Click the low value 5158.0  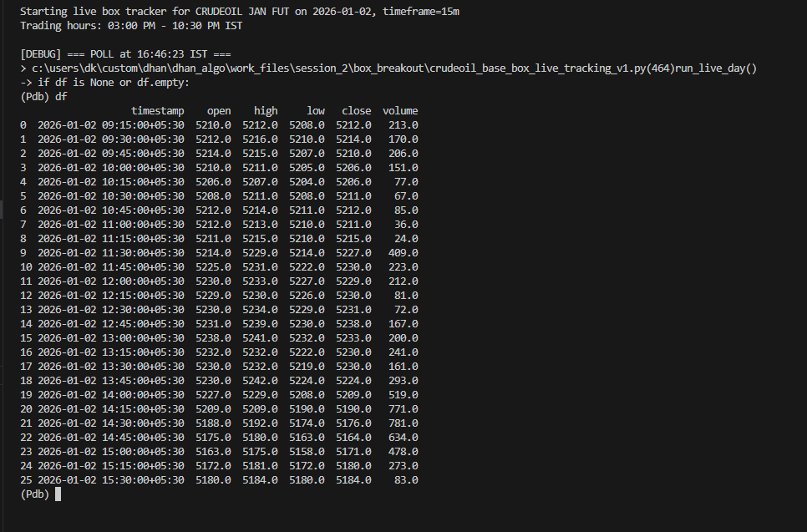pos(307,452)
